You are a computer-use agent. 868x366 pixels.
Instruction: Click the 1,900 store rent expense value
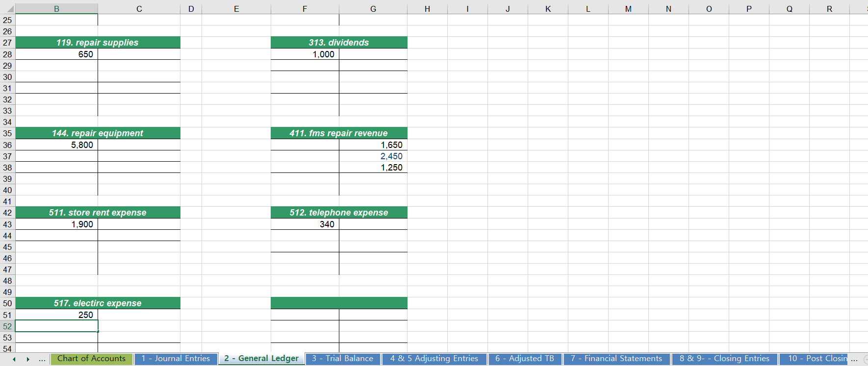56,224
